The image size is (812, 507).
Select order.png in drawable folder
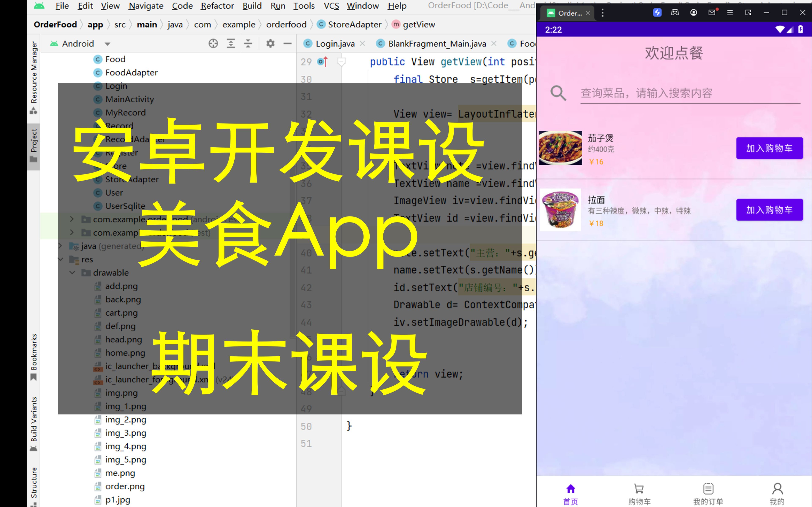coord(125,487)
